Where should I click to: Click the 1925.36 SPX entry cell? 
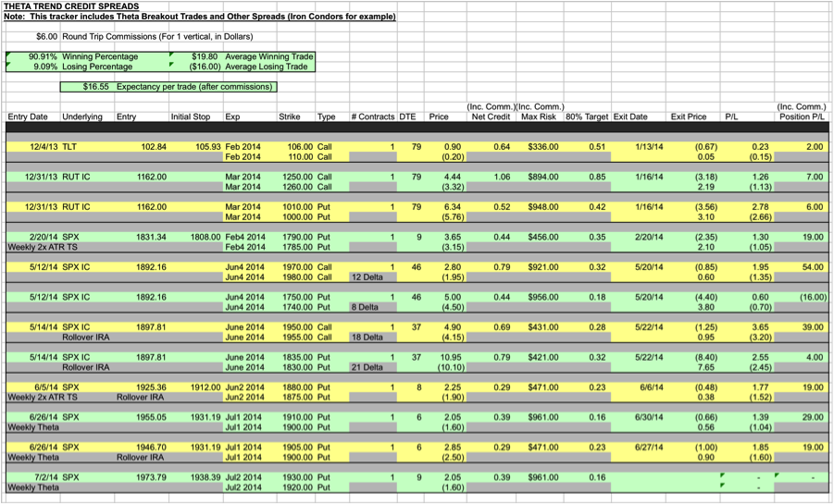(x=151, y=387)
